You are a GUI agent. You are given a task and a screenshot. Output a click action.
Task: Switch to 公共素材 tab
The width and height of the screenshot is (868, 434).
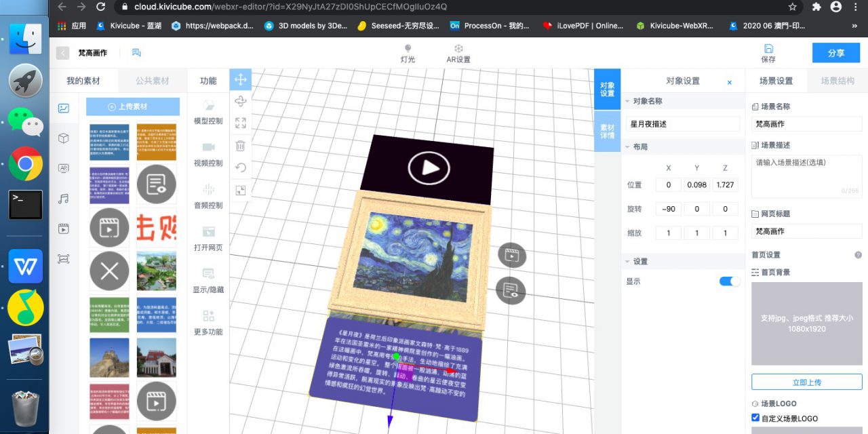[x=152, y=81]
